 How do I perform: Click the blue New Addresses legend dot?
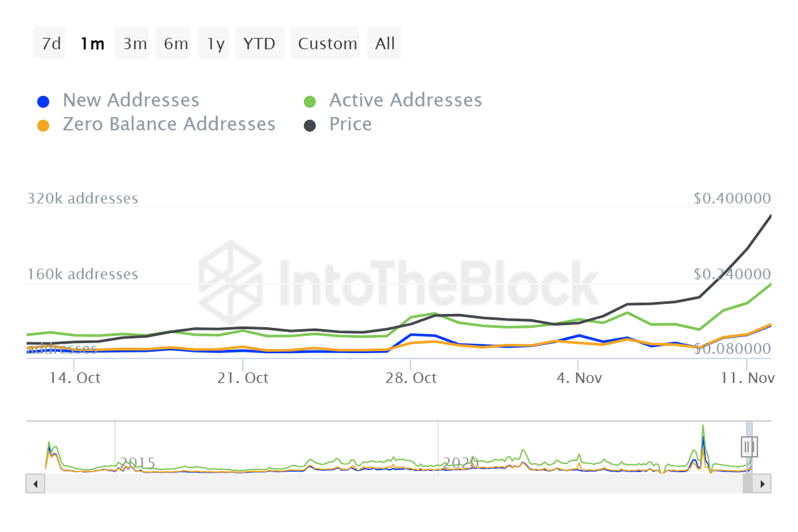point(43,102)
